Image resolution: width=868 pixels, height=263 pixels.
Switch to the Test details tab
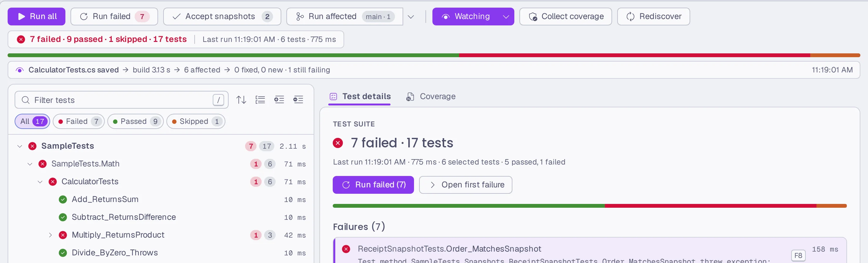click(359, 97)
